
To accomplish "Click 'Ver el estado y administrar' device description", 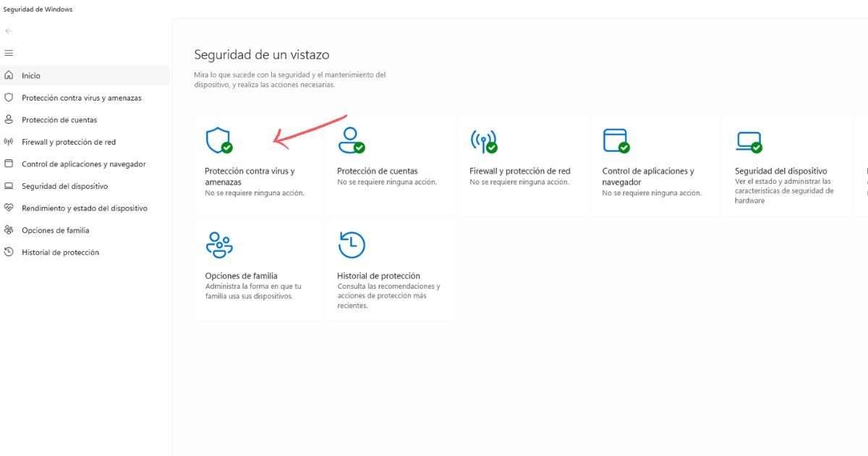I will (x=784, y=191).
